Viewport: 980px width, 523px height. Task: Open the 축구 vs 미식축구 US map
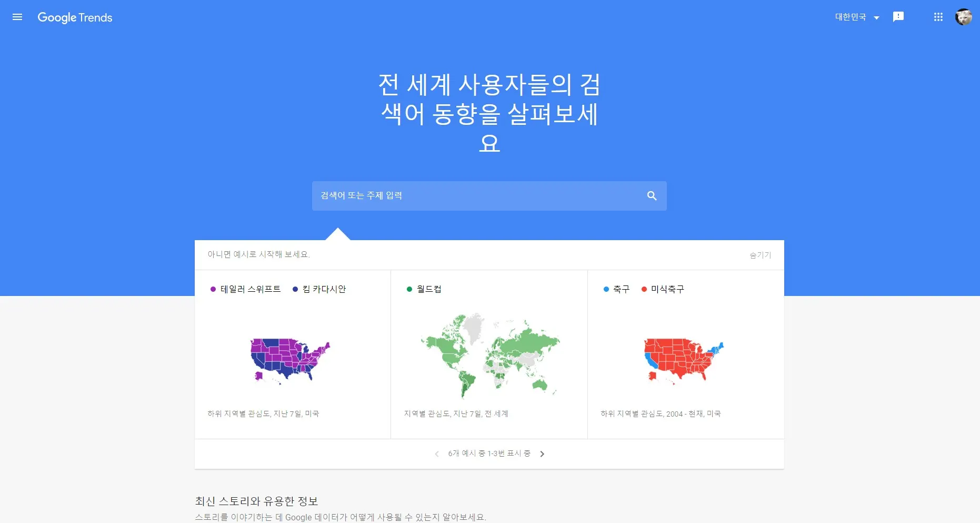click(684, 361)
